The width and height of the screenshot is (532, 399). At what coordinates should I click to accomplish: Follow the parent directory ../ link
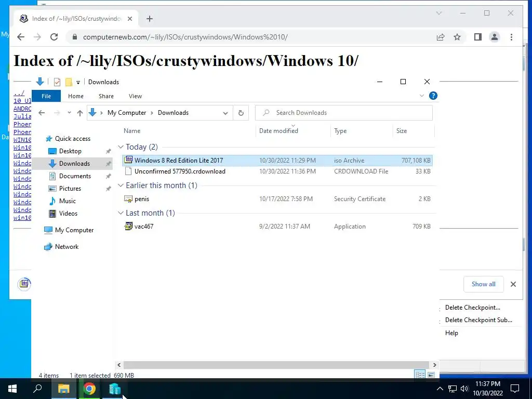[19, 93]
